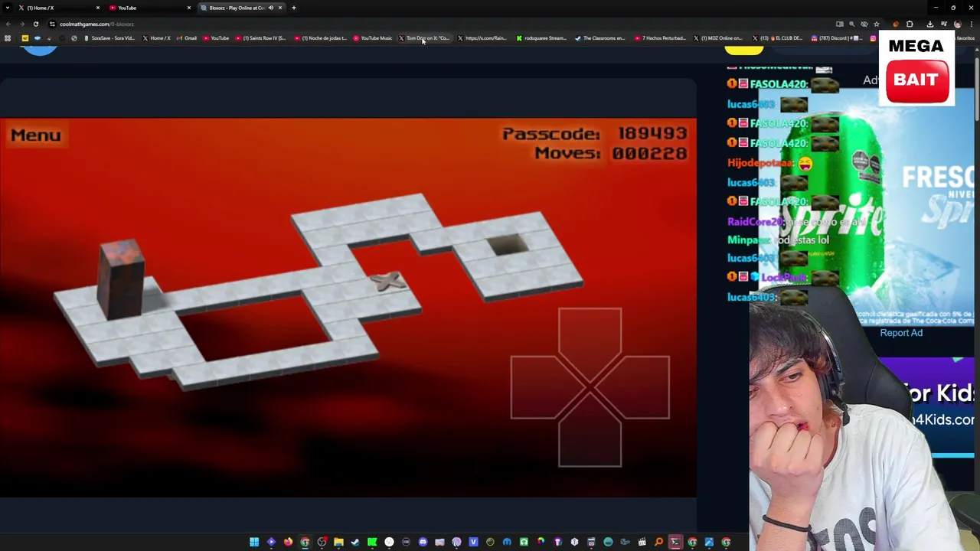Bookmark this page with star icon

coord(877,24)
